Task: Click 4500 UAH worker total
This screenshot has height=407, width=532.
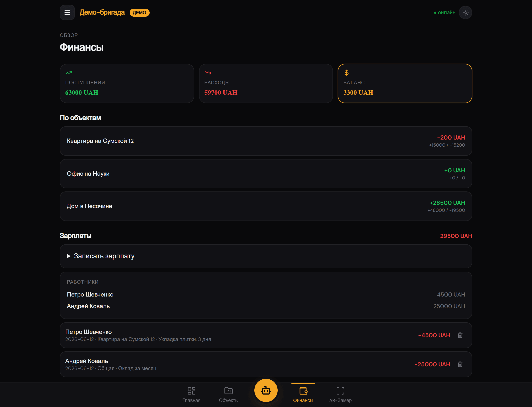Action: click(451, 294)
